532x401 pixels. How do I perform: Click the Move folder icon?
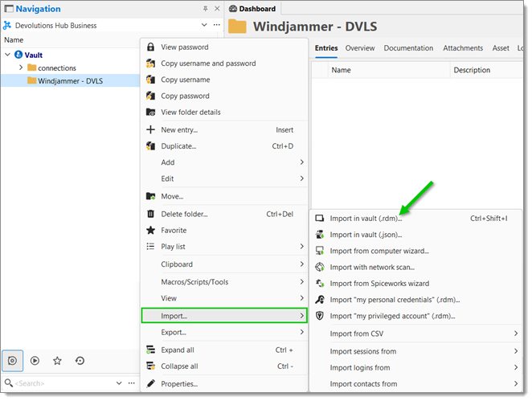point(150,196)
